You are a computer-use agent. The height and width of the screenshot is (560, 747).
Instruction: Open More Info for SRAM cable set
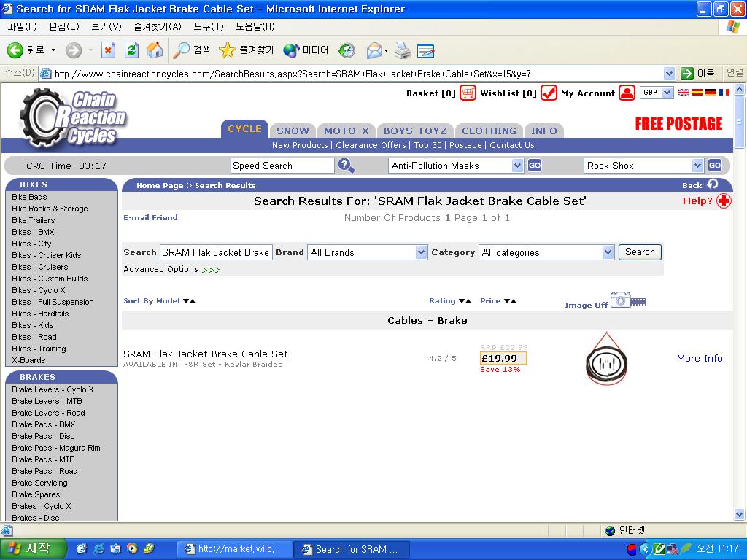[x=700, y=358]
